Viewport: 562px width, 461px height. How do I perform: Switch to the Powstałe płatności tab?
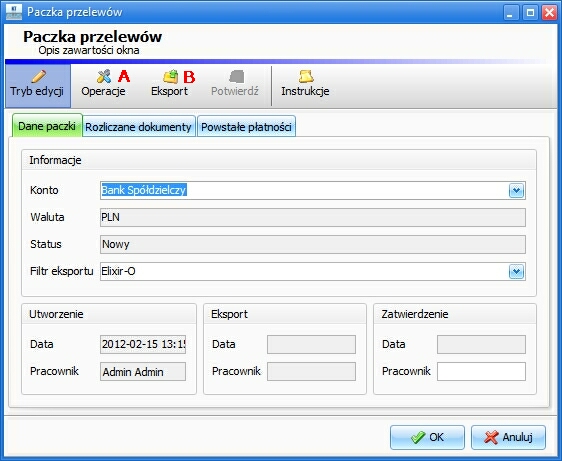(x=246, y=127)
